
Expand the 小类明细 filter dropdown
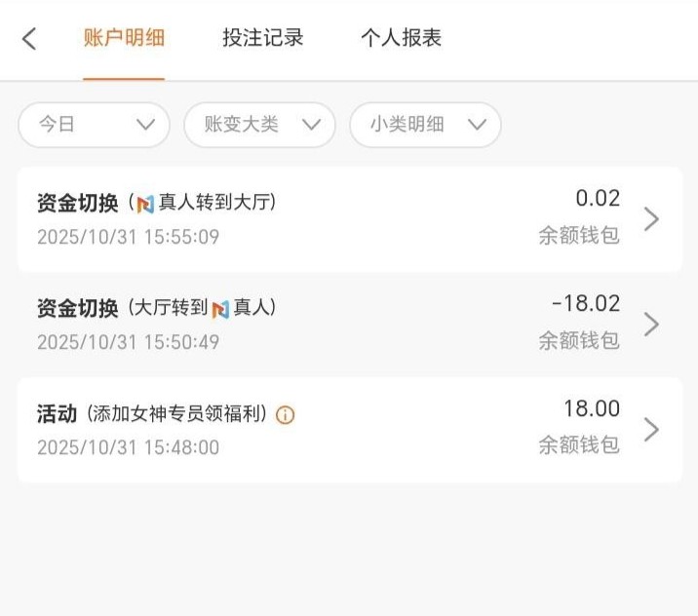[x=425, y=125]
